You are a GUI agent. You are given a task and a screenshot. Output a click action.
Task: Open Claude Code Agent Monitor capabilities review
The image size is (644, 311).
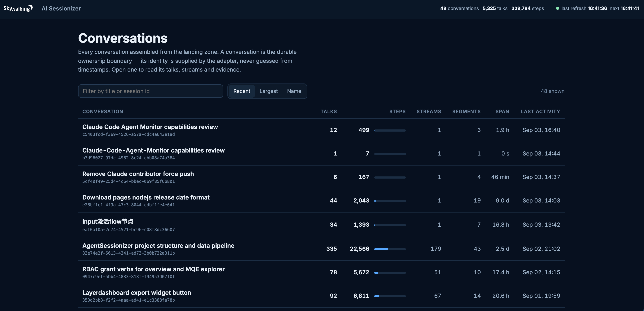pyautogui.click(x=150, y=127)
